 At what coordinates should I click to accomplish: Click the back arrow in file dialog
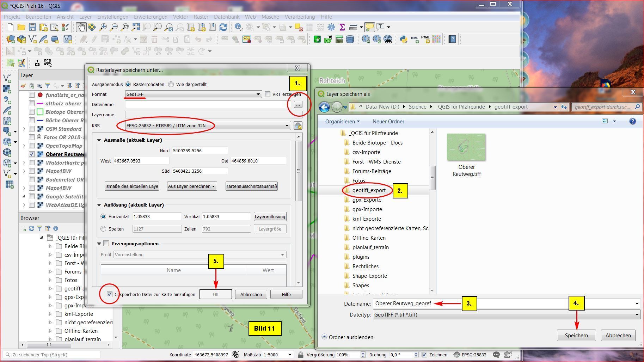(324, 107)
